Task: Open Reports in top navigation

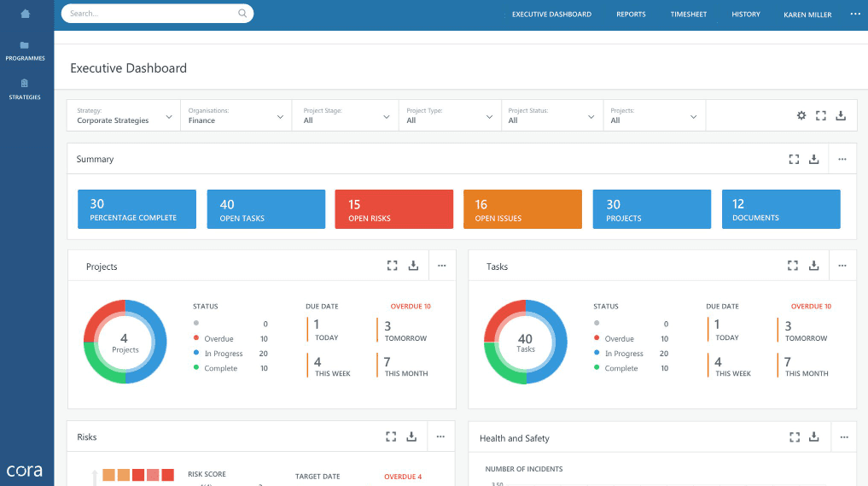Action: pyautogui.click(x=631, y=15)
